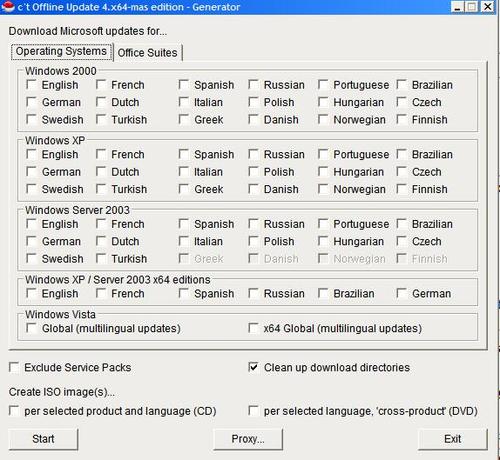Check Turkish under Windows XP
The width and height of the screenshot is (500, 460).
click(x=101, y=189)
